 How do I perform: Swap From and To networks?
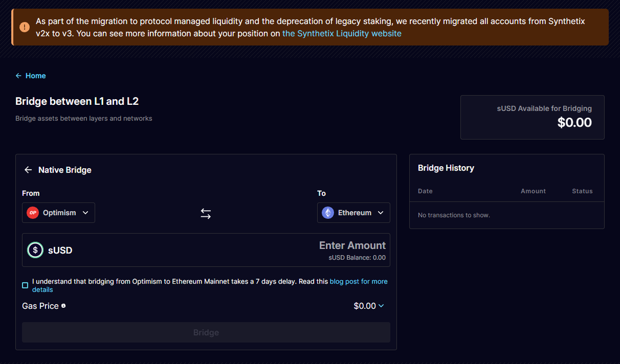206,213
